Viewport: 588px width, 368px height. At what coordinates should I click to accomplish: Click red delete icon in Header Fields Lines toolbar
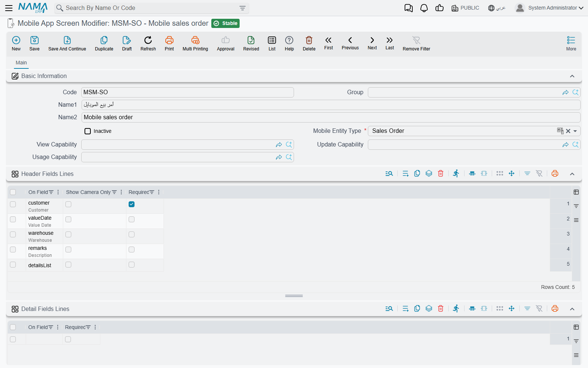pyautogui.click(x=441, y=174)
